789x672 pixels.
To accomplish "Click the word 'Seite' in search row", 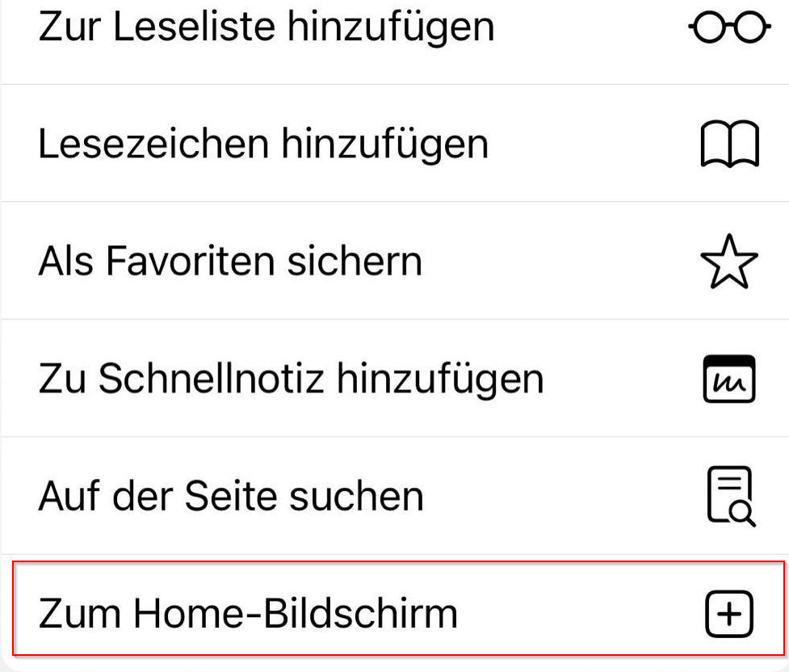I will pos(231,497).
